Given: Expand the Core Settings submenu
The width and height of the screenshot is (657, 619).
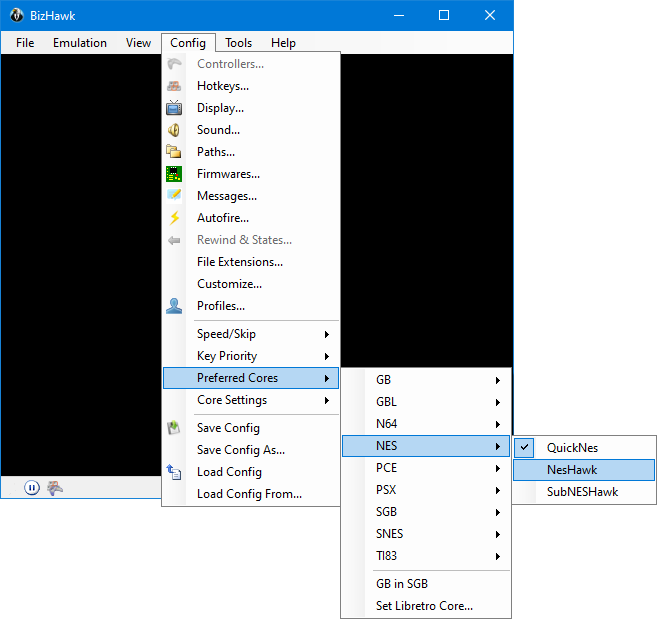Looking at the screenshot, I should pyautogui.click(x=251, y=400).
